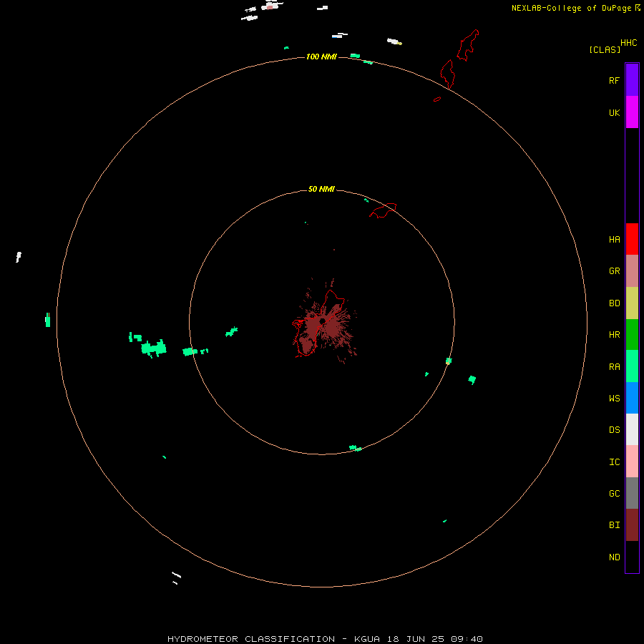
Task: Click the white DS legend swatch
Action: pos(632,429)
